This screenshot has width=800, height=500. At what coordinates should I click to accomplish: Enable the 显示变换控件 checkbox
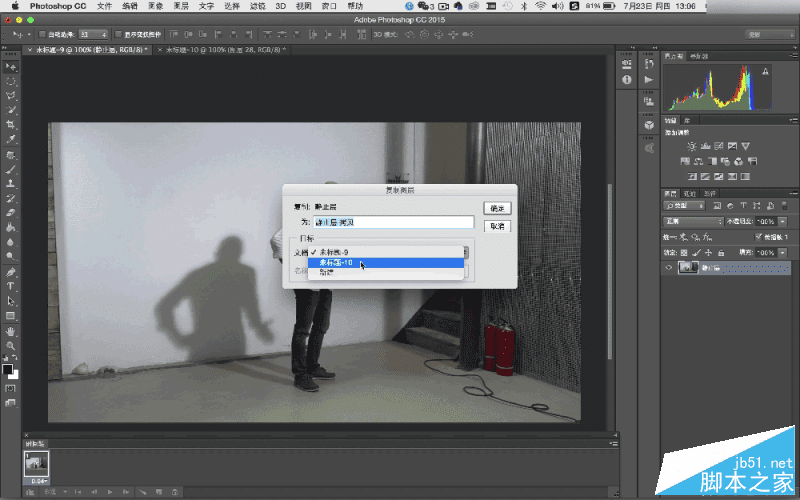[117, 34]
